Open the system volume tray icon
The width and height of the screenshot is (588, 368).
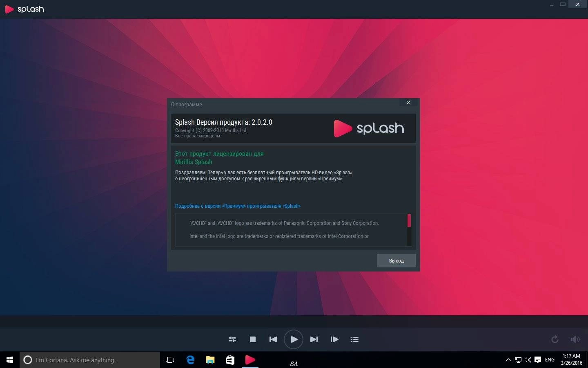(528, 360)
